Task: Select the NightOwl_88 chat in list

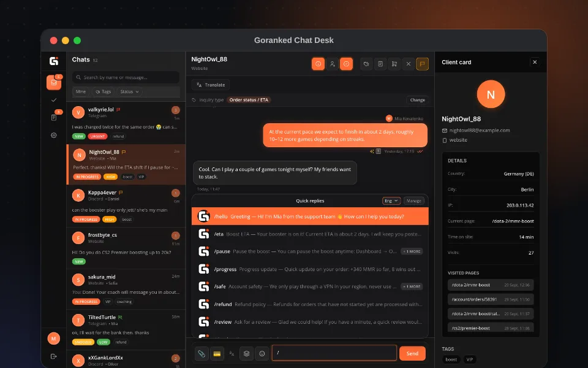Action: click(x=126, y=164)
